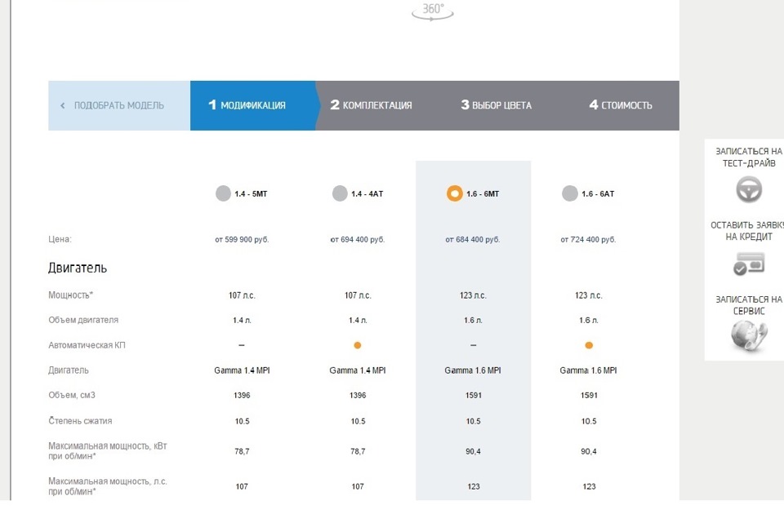
Task: Open the 1 Модификация step tab
Action: (x=253, y=105)
